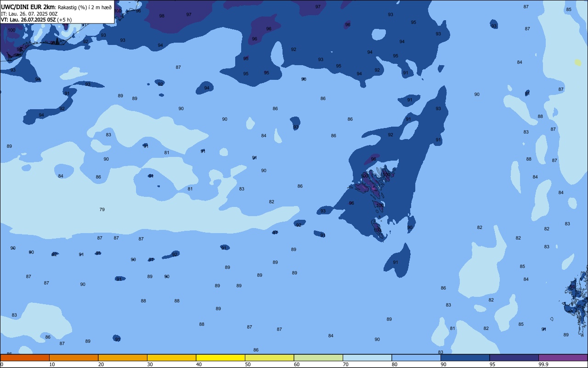Click the bright yellow 40–50 legend swatch
588x368 pixels.
point(220,357)
